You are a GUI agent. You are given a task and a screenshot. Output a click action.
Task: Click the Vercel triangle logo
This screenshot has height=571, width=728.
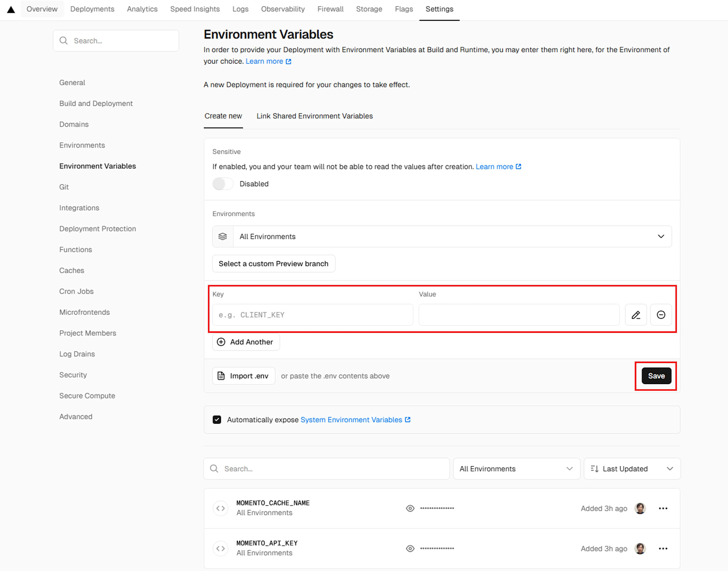(11, 9)
